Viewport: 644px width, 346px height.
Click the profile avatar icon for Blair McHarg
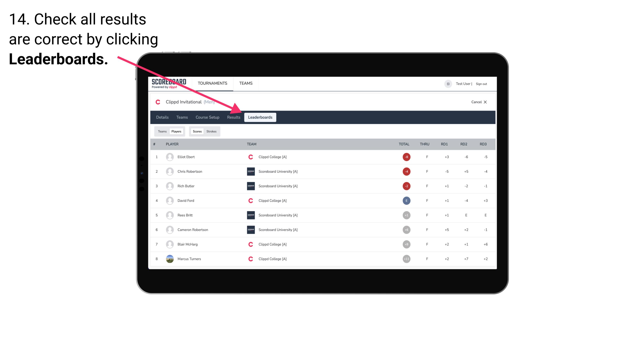[x=170, y=244]
